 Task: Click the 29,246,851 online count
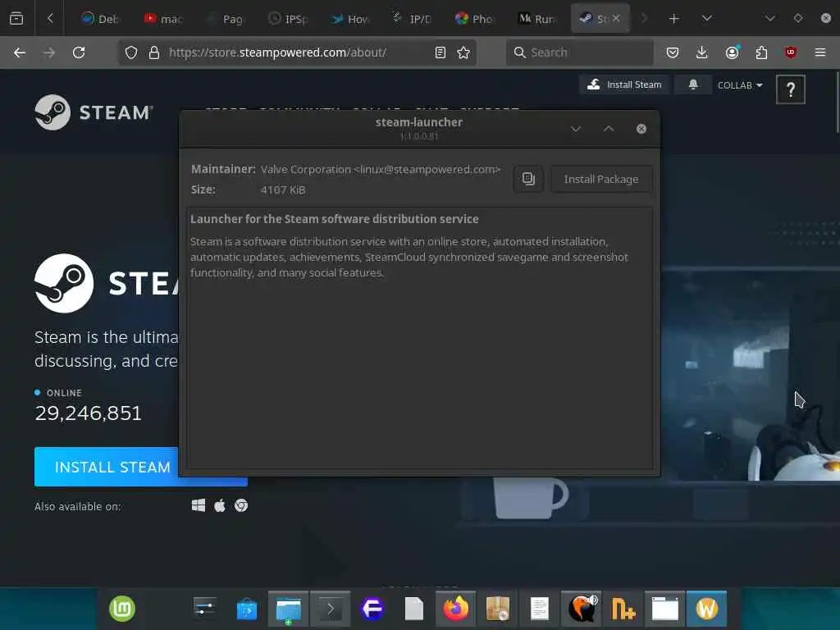coord(89,413)
